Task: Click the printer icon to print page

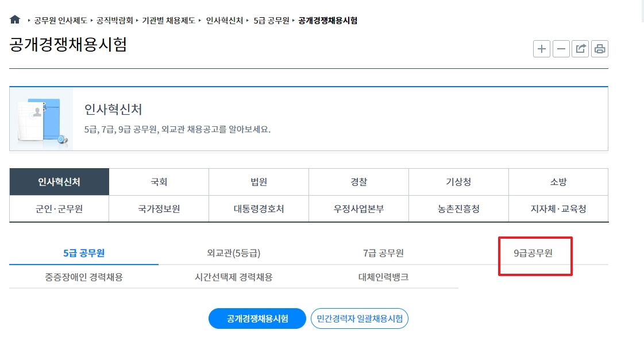Action: click(x=600, y=49)
